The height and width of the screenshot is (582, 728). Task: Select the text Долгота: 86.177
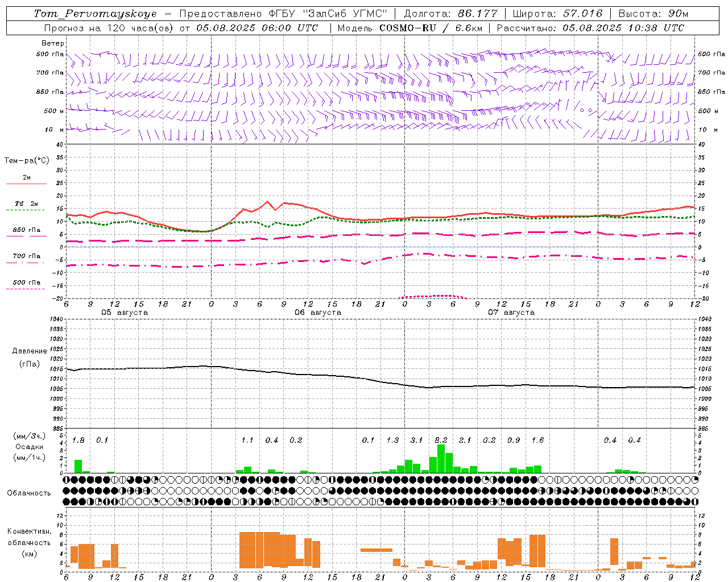pos(451,14)
